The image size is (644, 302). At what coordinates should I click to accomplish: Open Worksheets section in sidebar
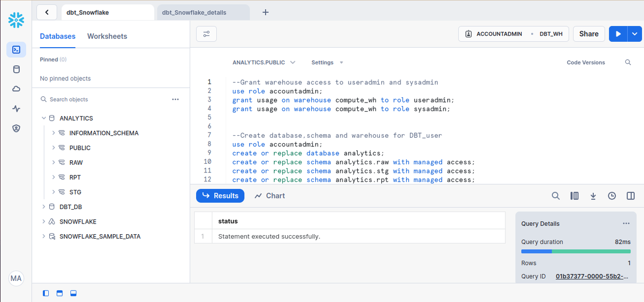pyautogui.click(x=16, y=50)
